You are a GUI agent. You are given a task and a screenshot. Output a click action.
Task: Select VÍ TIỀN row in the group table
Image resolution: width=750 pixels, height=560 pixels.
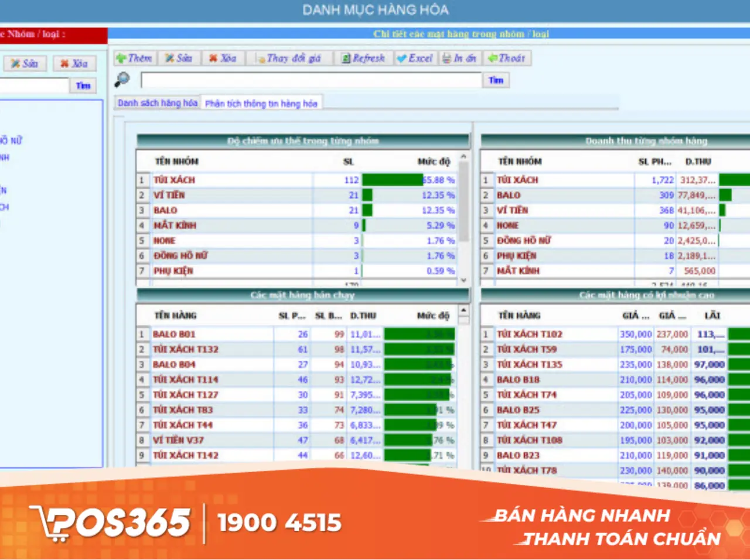[x=296, y=195]
